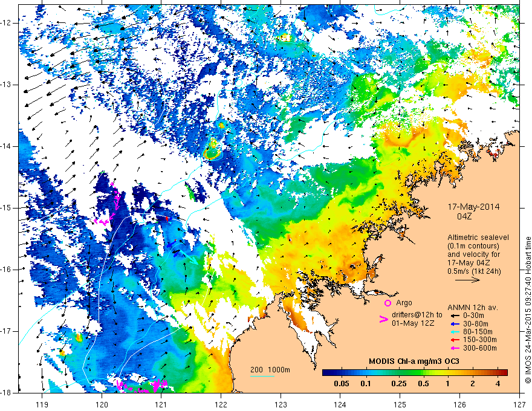Click the '0.05' colour bar label
The image size is (532, 411).
point(342,384)
